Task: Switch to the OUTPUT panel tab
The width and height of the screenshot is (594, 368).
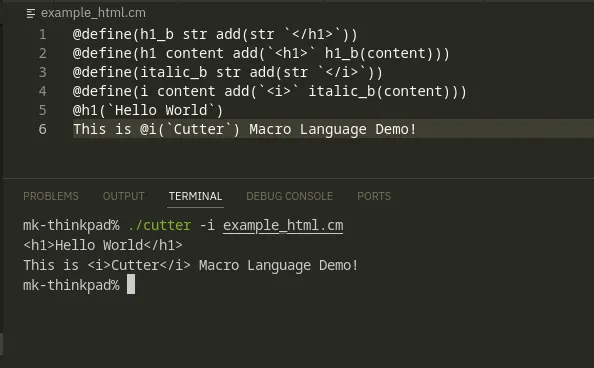Action: (123, 196)
